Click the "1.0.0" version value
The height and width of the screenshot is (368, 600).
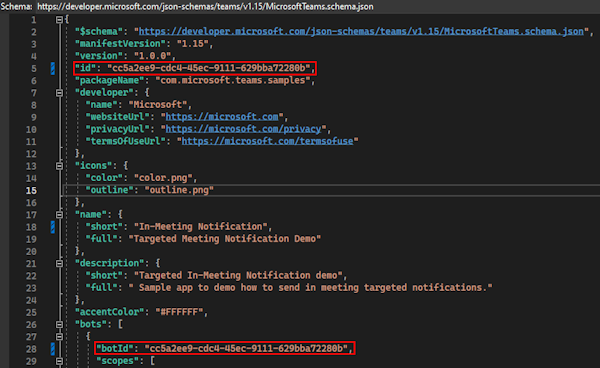[152, 56]
